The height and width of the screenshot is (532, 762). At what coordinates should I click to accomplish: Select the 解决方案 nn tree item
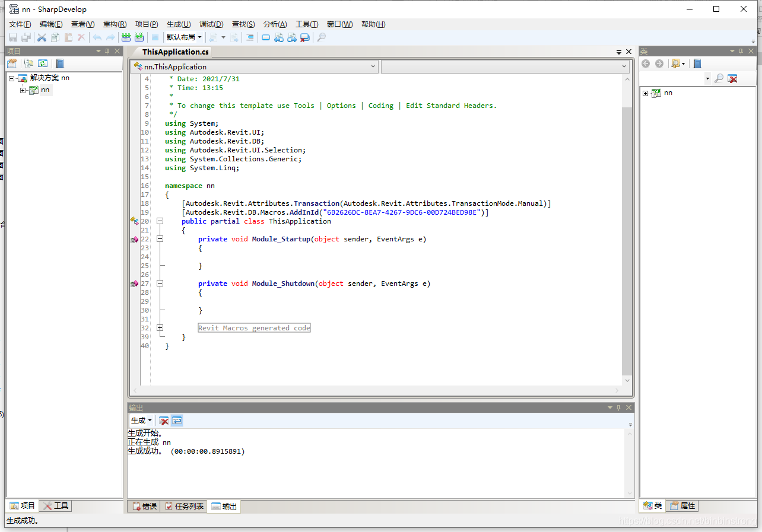click(50, 78)
